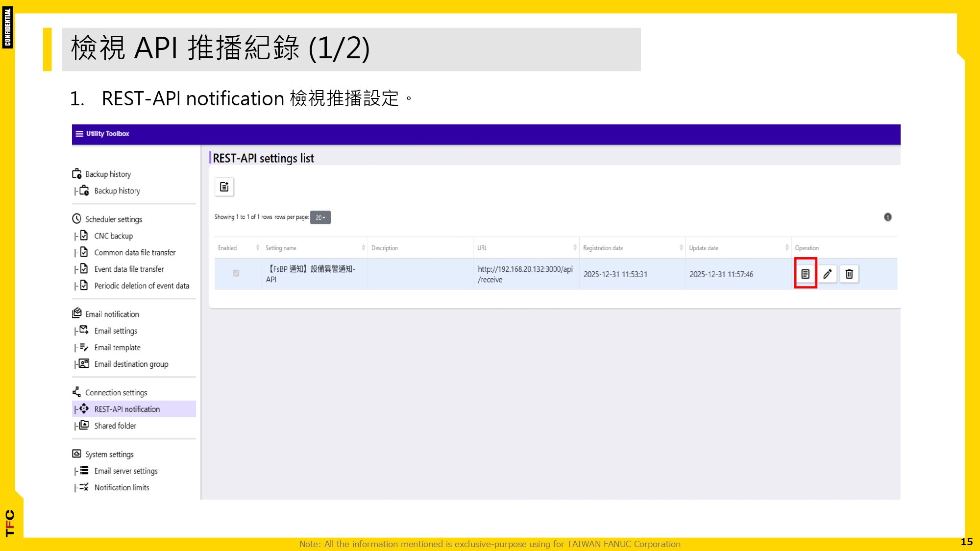Open the push record view icon highlighted in red
The height and width of the screenshot is (551, 980).
click(x=806, y=274)
